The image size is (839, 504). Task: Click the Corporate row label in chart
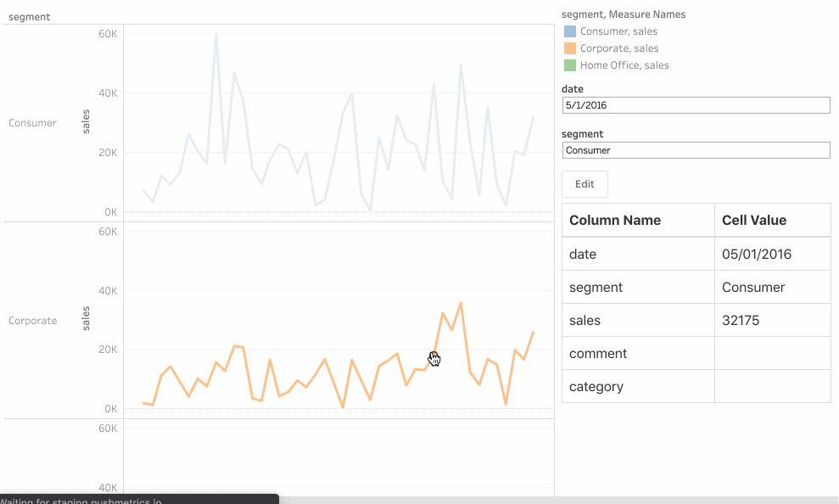click(x=33, y=321)
